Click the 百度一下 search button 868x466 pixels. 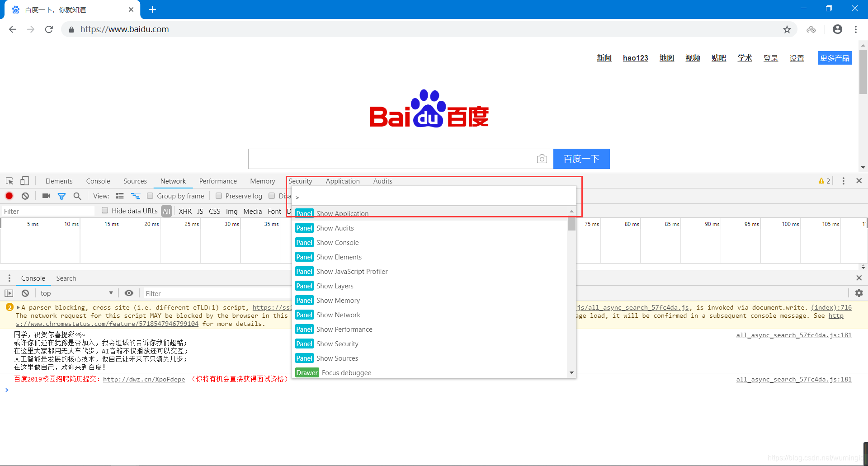pyautogui.click(x=581, y=159)
